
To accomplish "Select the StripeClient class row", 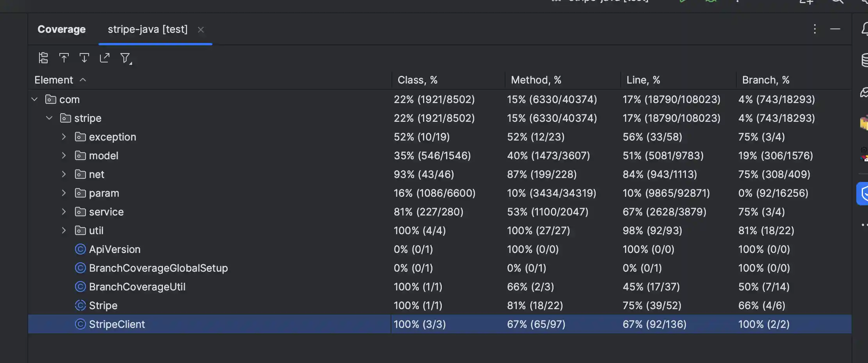I will point(117,324).
